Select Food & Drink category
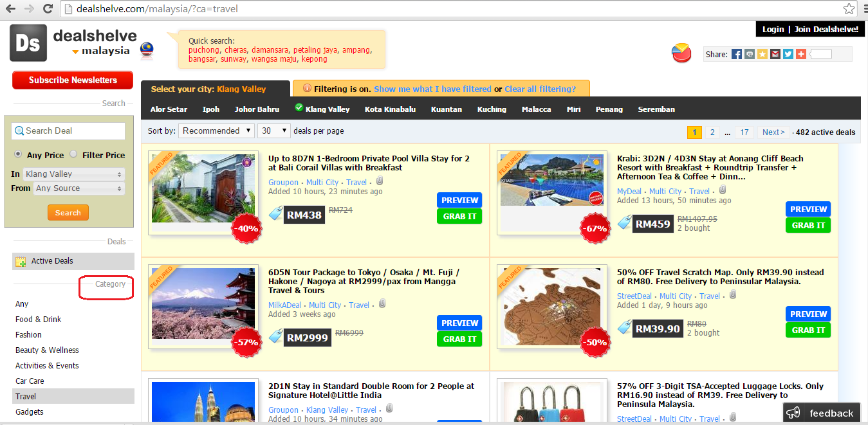This screenshot has height=425, width=868. point(39,319)
